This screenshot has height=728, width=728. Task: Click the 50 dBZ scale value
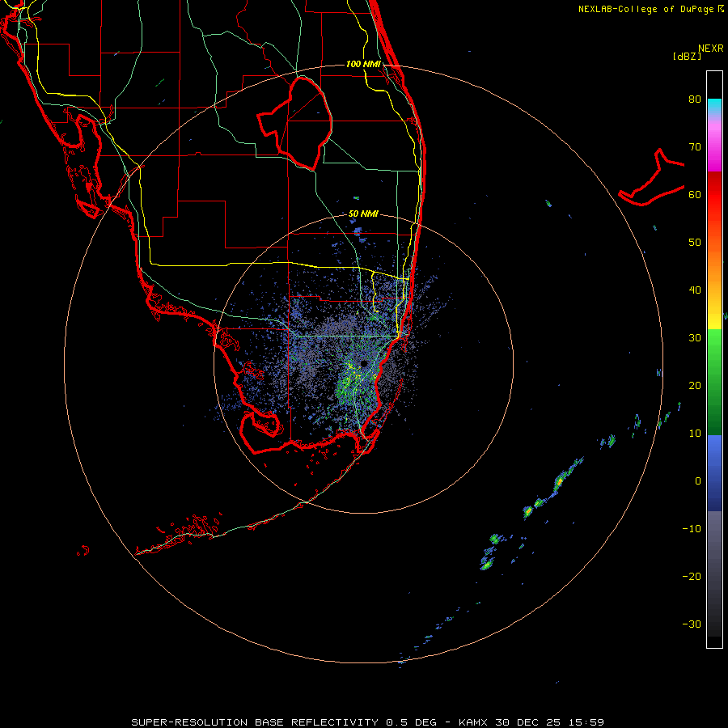point(695,243)
